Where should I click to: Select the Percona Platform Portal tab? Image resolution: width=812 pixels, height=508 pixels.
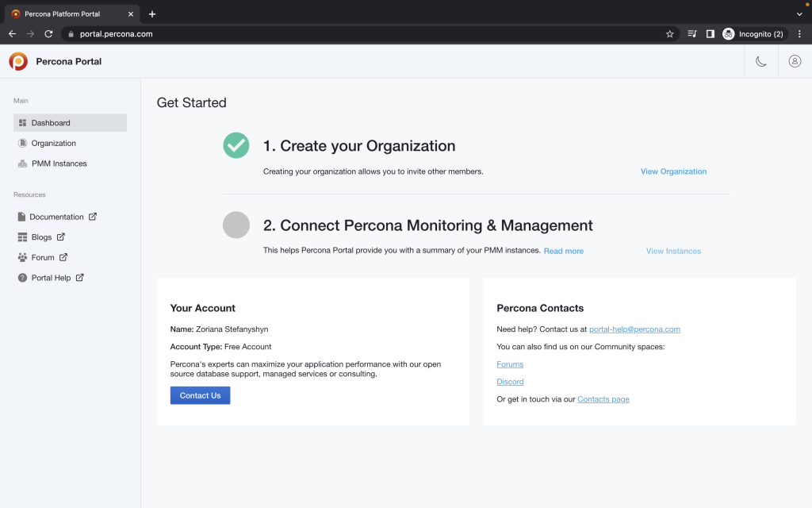72,14
